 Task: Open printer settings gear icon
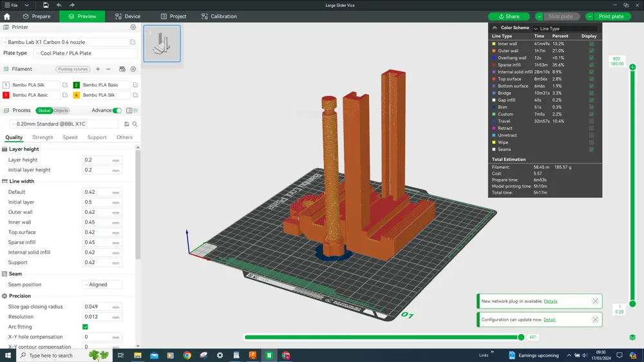point(133,28)
